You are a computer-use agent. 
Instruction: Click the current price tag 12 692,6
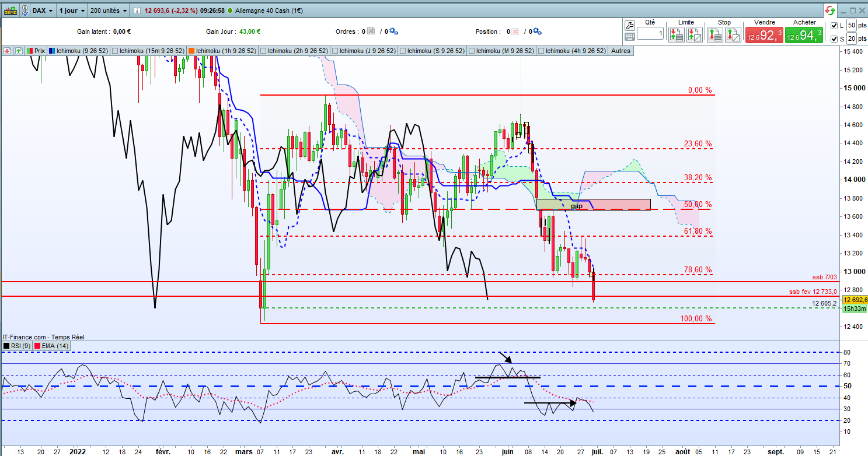(855, 299)
